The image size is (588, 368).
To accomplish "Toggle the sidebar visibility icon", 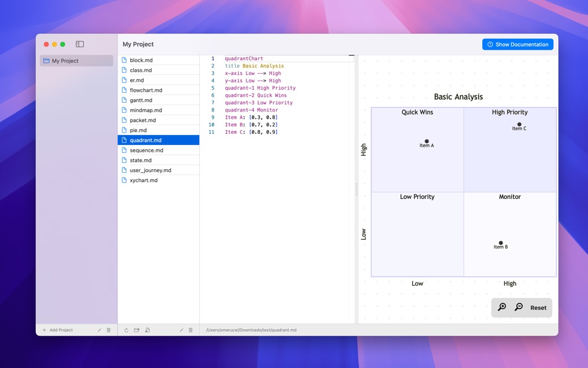I will (x=79, y=44).
